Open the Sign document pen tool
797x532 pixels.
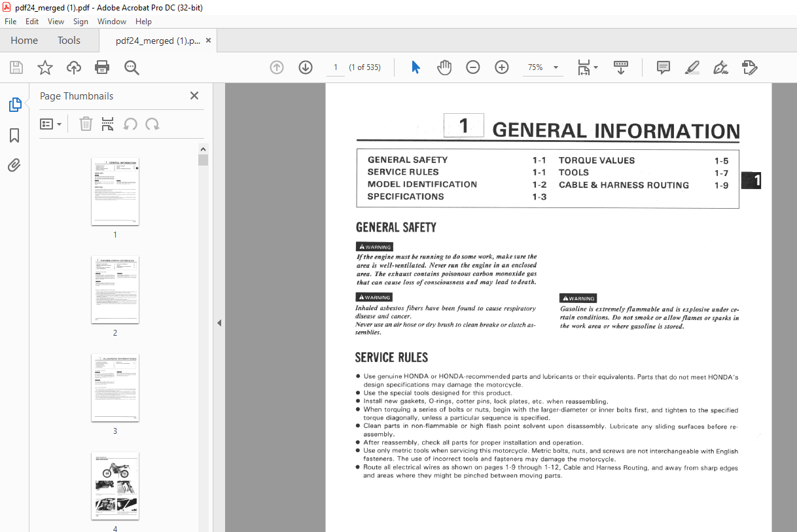pyautogui.click(x=721, y=67)
